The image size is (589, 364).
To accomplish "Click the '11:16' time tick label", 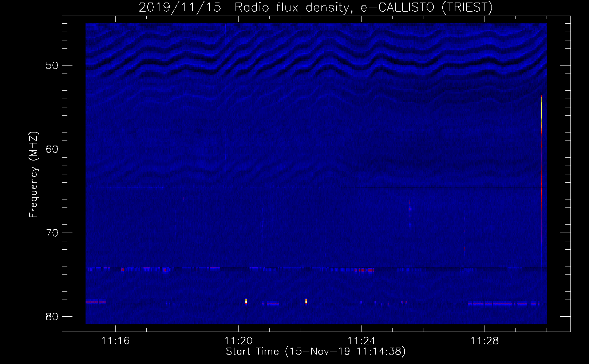I will [x=115, y=341].
